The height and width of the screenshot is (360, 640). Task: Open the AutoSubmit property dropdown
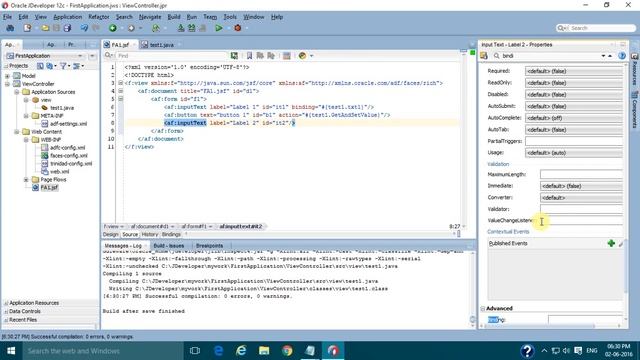[x=573, y=106]
